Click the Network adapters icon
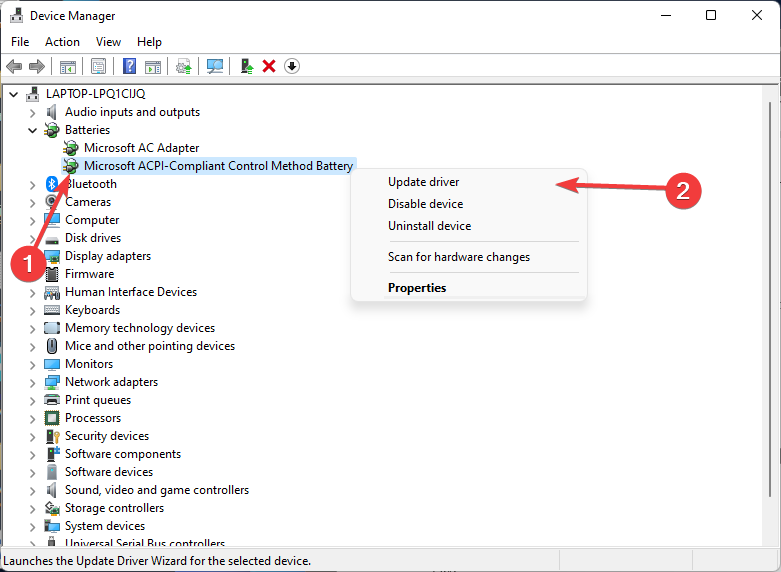781x572 pixels. click(x=52, y=382)
